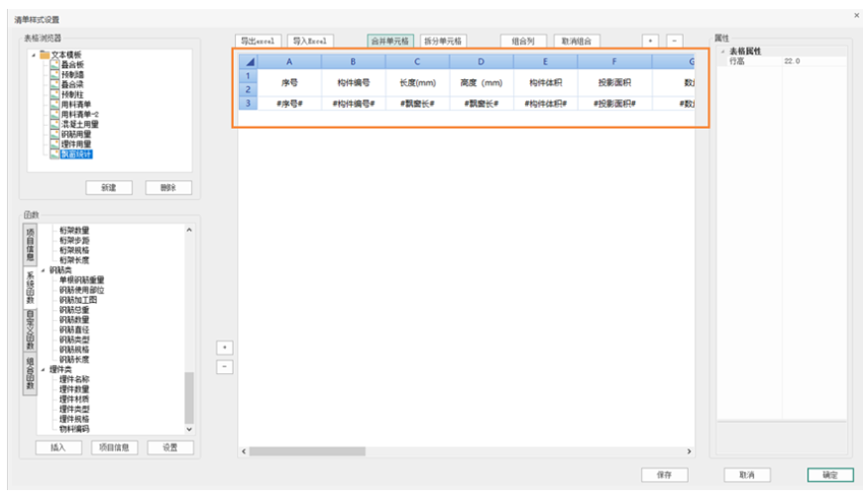The image size is (868, 499).
Task: Select the 钢筋直径 function item
Action: (74, 330)
